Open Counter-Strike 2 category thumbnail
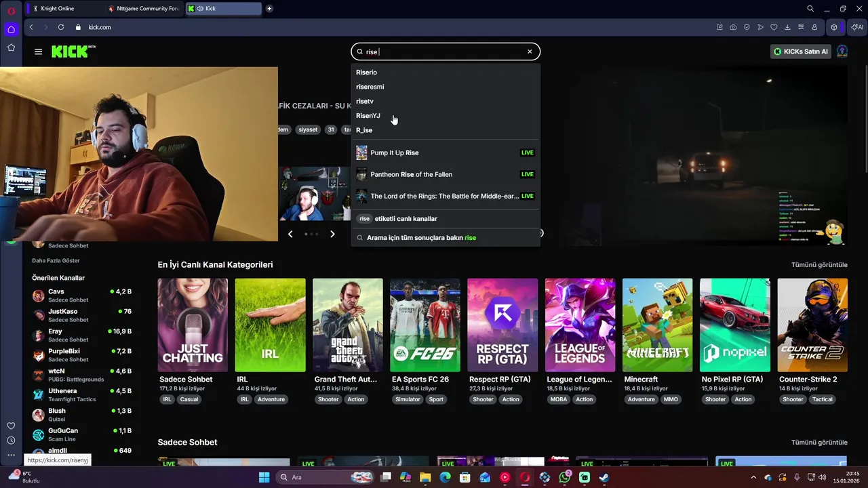Screen dimensions: 868x488 [x=812, y=325]
